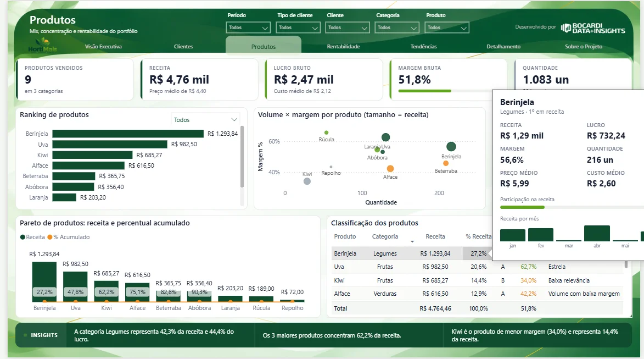Screen dimensions: 644x359
Task: Click the HortiMais logo
Action: [42, 45]
